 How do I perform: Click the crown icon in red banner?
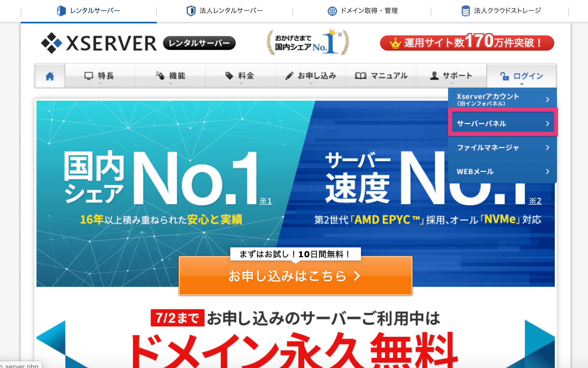click(395, 43)
